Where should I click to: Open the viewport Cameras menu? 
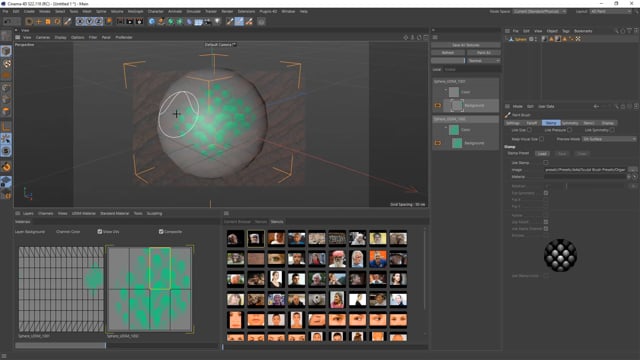coord(43,37)
